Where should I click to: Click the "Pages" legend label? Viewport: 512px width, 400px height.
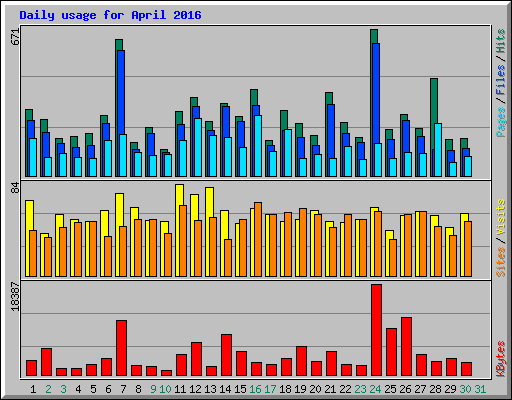coord(500,122)
